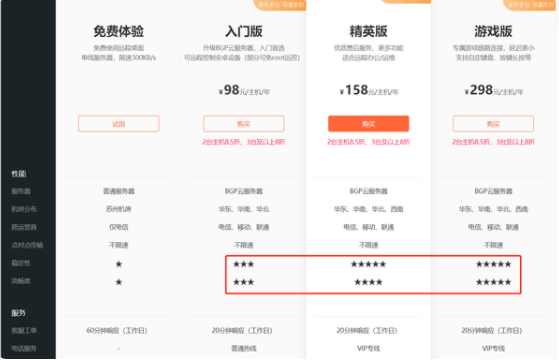The width and height of the screenshot is (559, 360).
Task: Click the 机房分布 label in the sidebar
Action: point(24,209)
